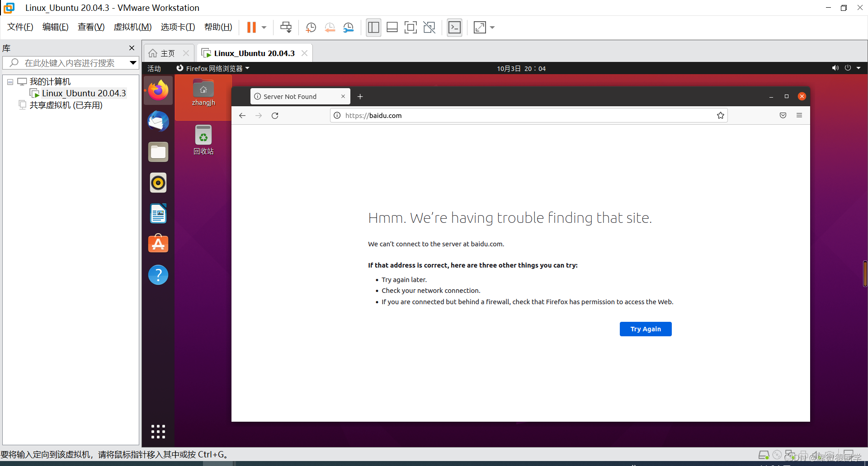Open the Help icon in the dock
The image size is (868, 466).
(x=158, y=275)
